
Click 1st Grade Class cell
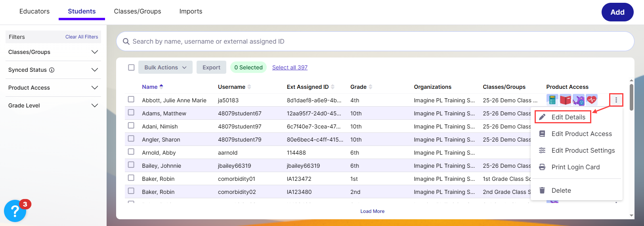(x=507, y=179)
